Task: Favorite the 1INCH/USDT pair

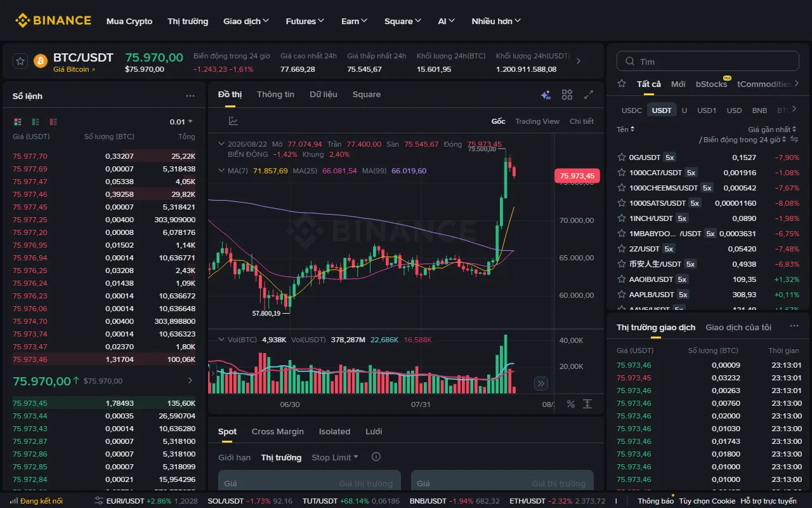Action: (x=622, y=218)
